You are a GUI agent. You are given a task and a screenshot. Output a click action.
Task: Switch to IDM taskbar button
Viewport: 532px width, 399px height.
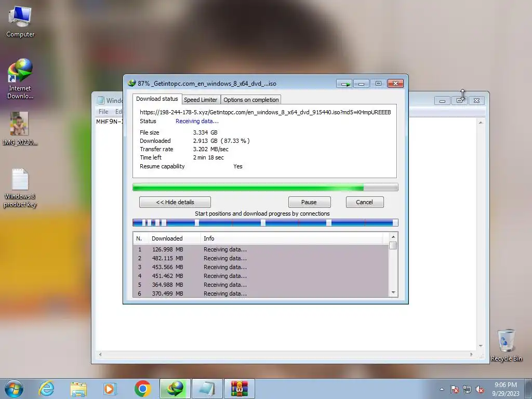coord(175,389)
